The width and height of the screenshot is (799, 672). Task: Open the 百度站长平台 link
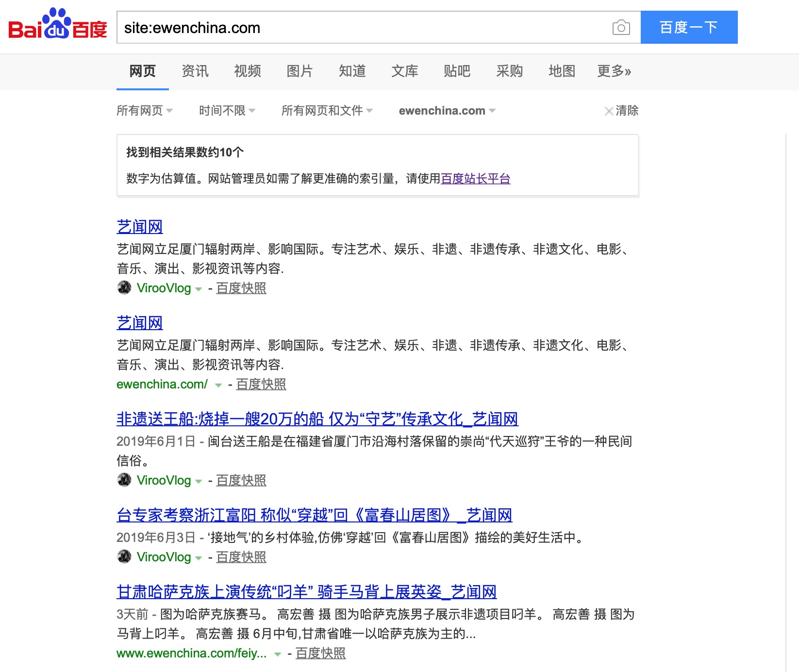tap(476, 179)
